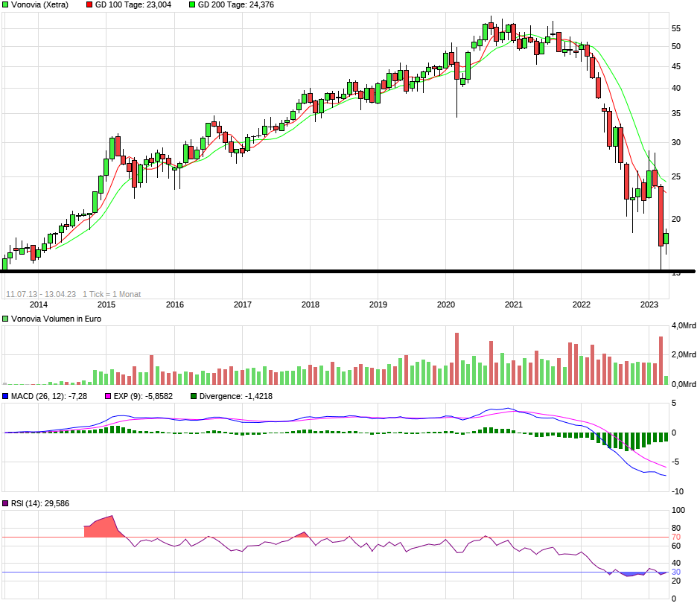
Task: Click the purple RSI (14) legend swatch
Action: click(5, 503)
